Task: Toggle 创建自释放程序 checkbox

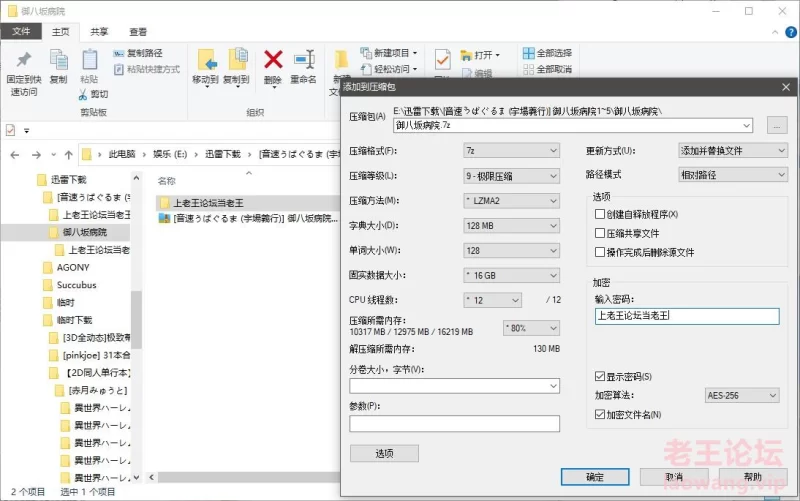Action: coord(600,214)
